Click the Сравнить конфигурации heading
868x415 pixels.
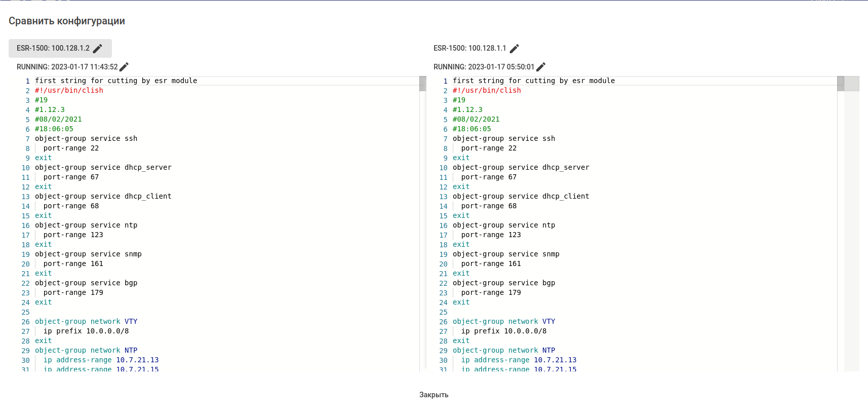click(67, 21)
